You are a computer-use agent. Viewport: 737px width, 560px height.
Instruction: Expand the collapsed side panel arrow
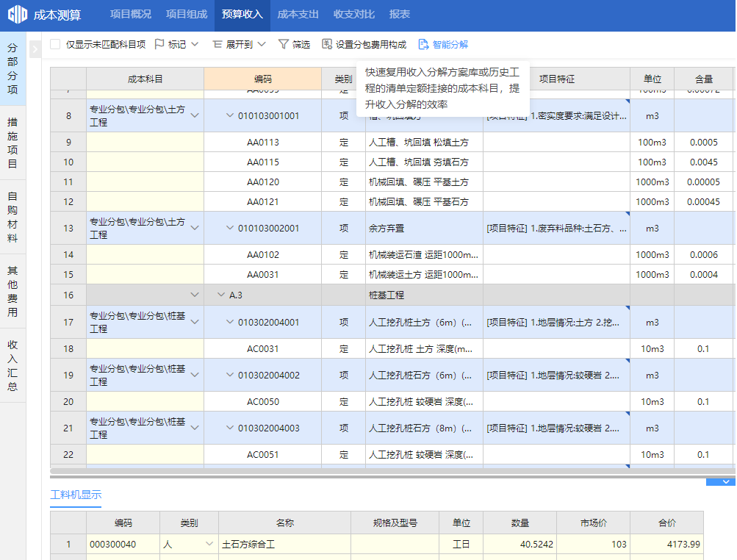pos(35,49)
